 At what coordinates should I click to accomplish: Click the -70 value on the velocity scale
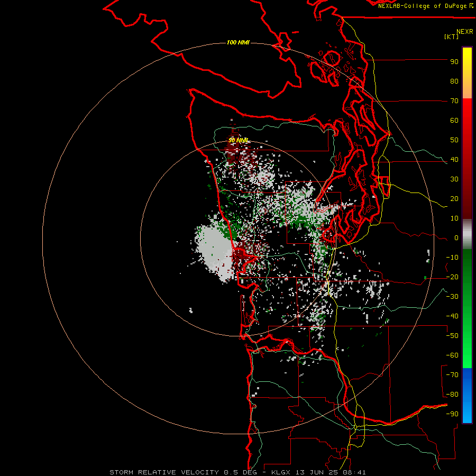(452, 375)
